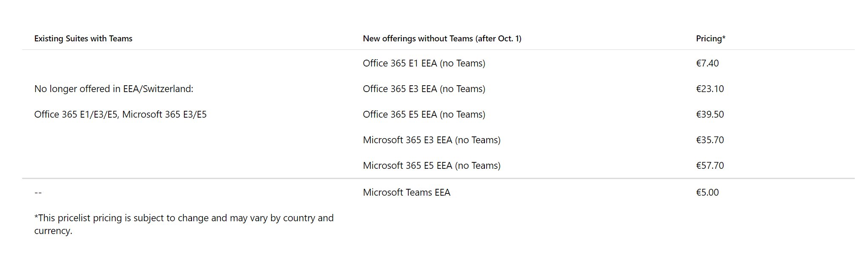868x263 pixels.
Task: Click the €57.70 price value
Action: [710, 165]
